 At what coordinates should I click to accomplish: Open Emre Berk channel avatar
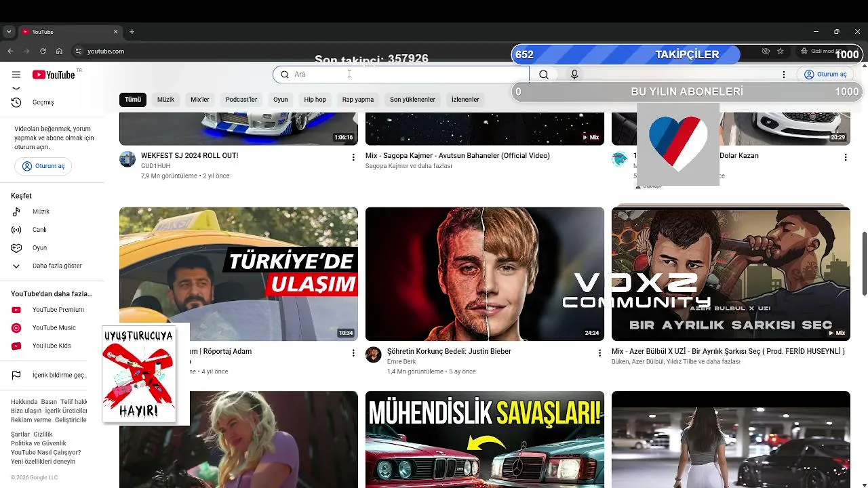click(374, 355)
